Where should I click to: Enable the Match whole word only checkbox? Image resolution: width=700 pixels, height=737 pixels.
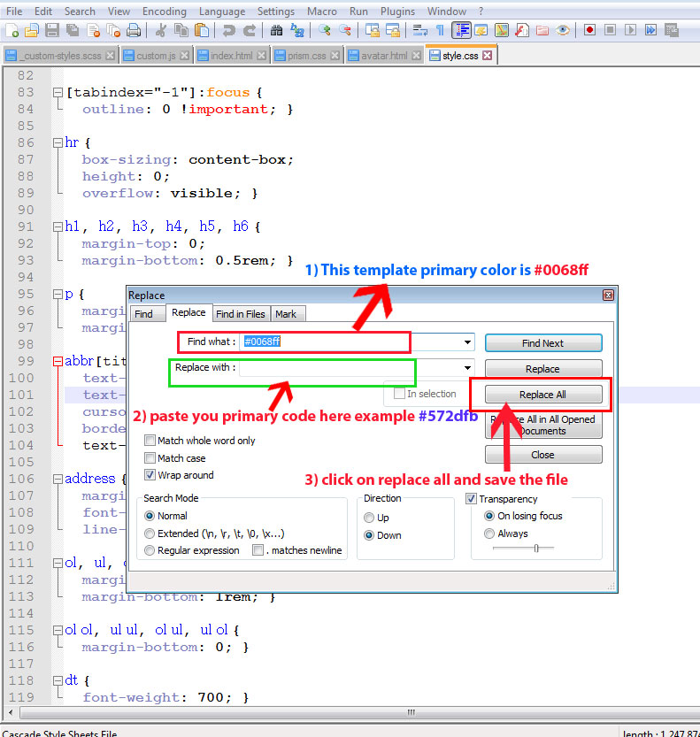150,441
